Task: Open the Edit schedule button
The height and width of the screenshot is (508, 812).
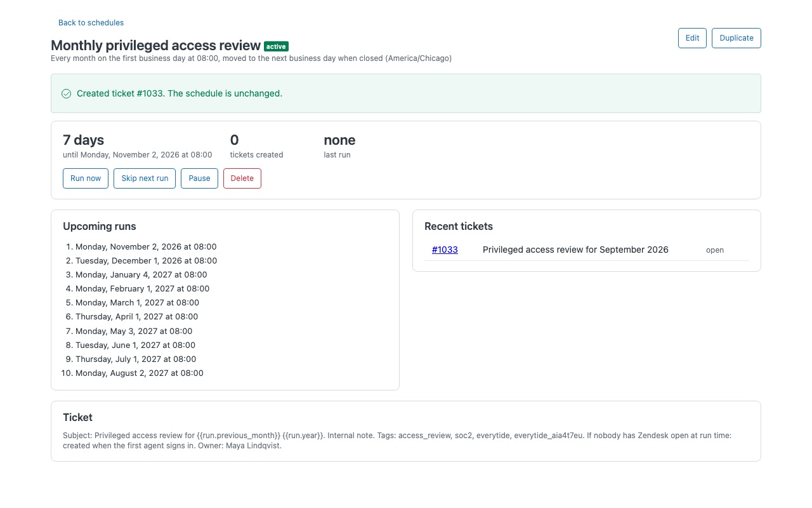Action: (x=692, y=38)
